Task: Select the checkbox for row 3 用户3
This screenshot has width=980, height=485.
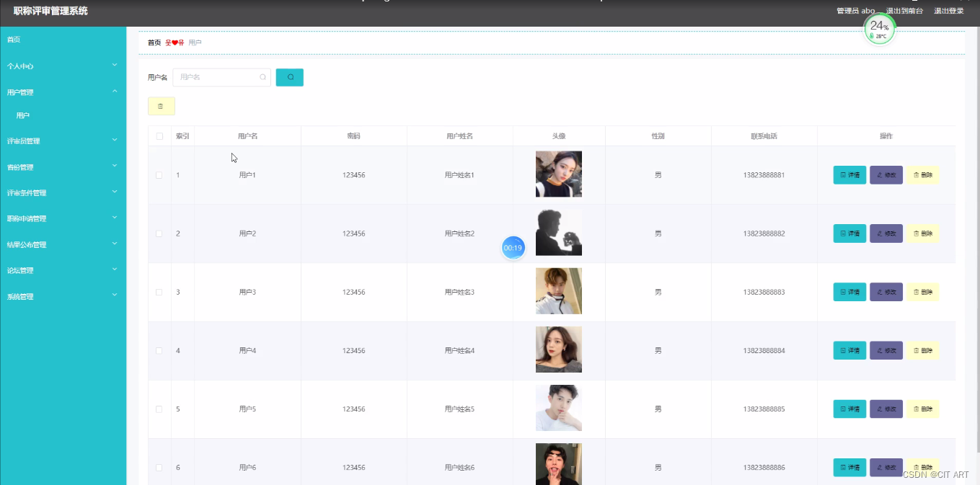Action: [x=159, y=292]
